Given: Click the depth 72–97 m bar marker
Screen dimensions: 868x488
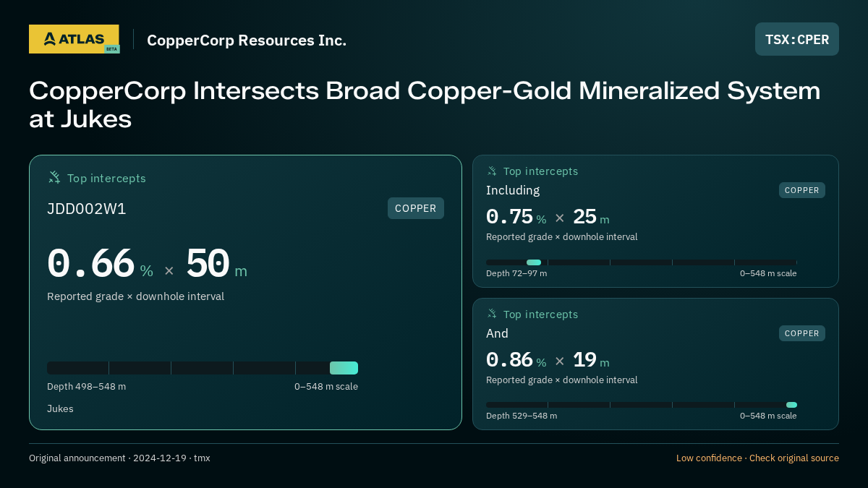Looking at the screenshot, I should click(x=534, y=262).
